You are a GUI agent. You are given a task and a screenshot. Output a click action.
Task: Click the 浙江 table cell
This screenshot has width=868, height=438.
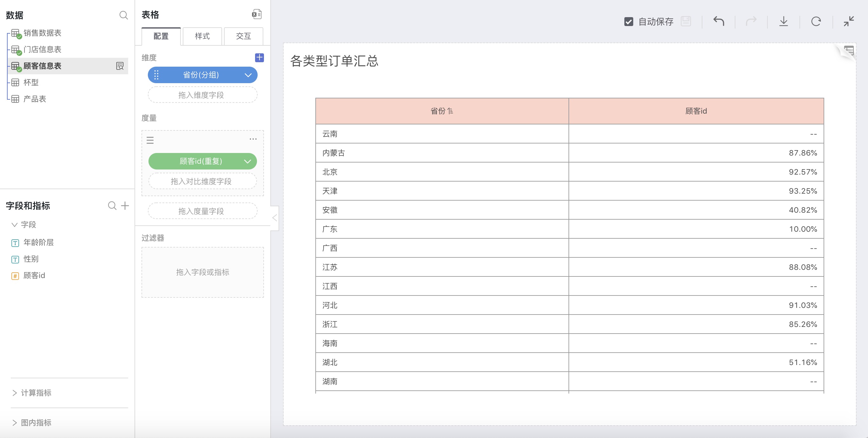442,324
